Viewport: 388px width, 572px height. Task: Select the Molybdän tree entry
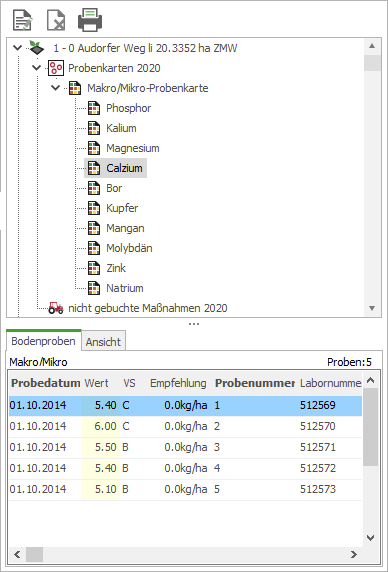point(129,248)
